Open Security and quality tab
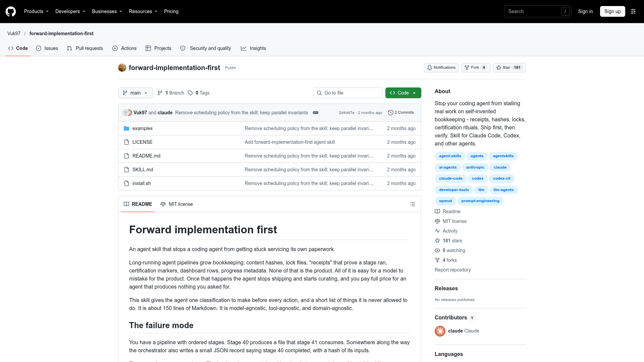 206,48
